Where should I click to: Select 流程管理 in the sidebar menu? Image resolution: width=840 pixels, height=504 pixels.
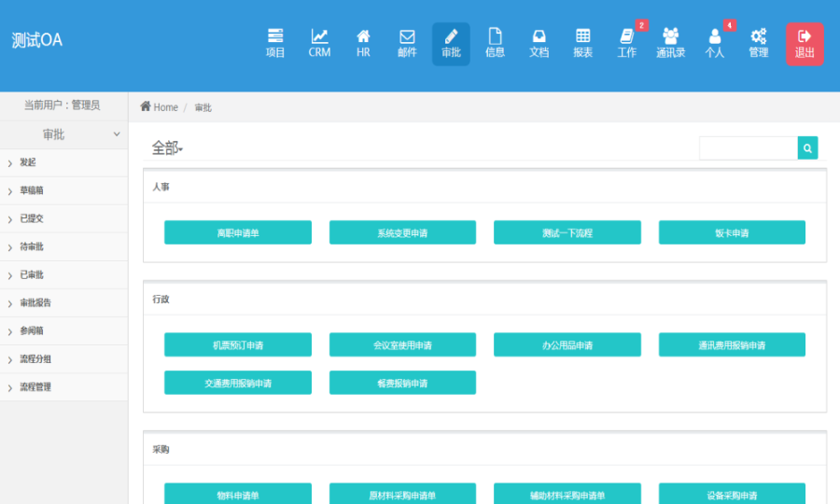tap(35, 387)
